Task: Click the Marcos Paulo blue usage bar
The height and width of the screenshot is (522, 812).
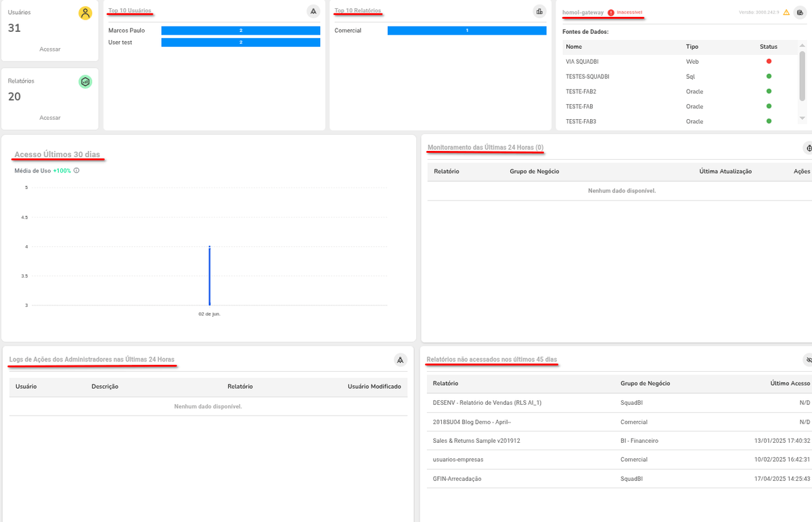Action: (x=240, y=30)
